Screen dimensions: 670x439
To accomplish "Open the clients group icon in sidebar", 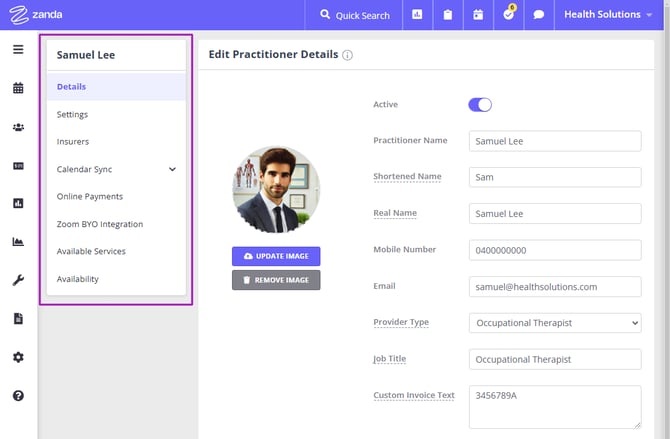I will coord(18,127).
